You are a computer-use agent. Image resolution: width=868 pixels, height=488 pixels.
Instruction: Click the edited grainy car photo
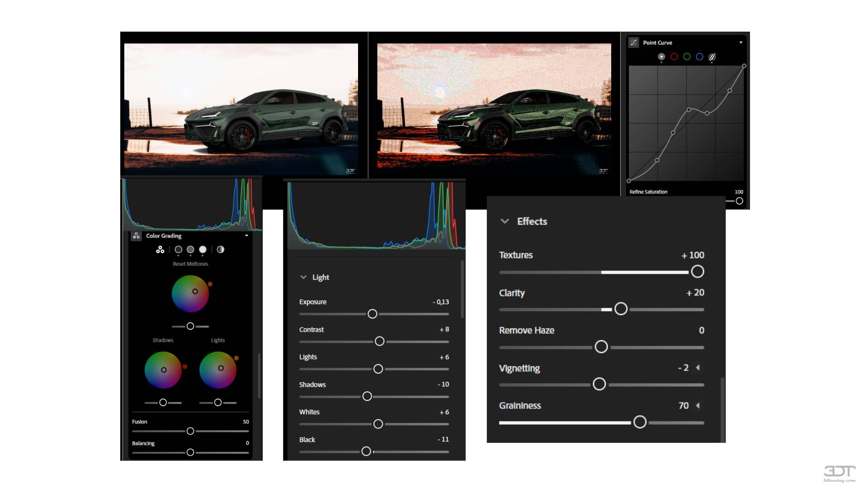point(494,109)
